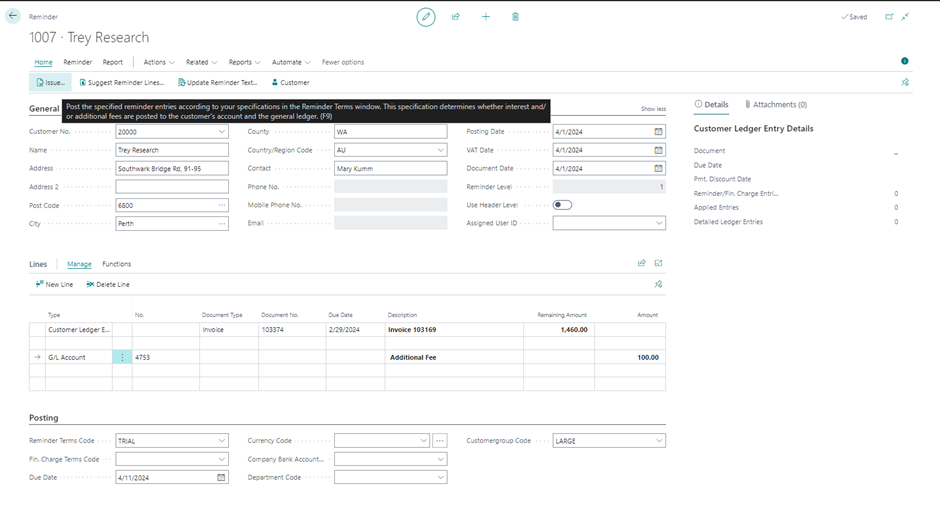Open the Assigned User ID dropdown
The height and width of the screenshot is (511, 940).
[x=659, y=223]
